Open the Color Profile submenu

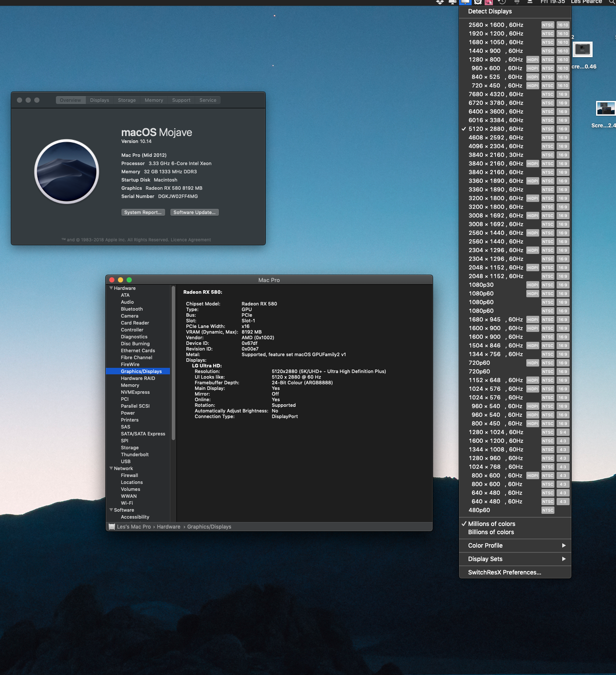[x=515, y=545]
